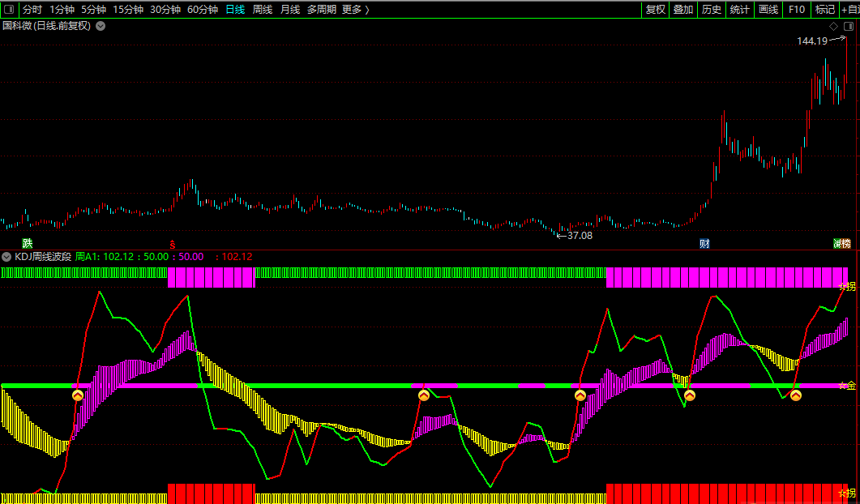Viewport: 860px width, 504px height.
Task: Click the 叠加 overlay button
Action: 683,10
